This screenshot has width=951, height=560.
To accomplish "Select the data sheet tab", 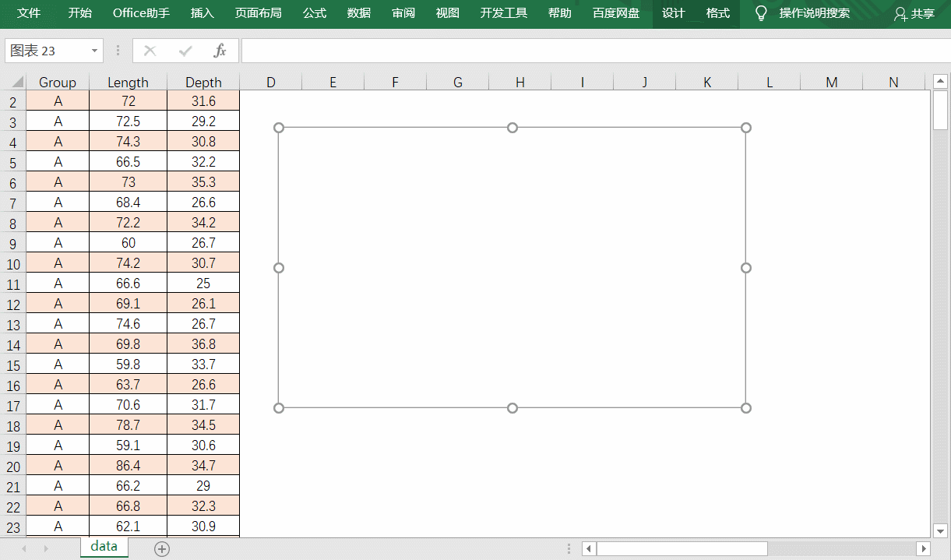I will pyautogui.click(x=104, y=547).
